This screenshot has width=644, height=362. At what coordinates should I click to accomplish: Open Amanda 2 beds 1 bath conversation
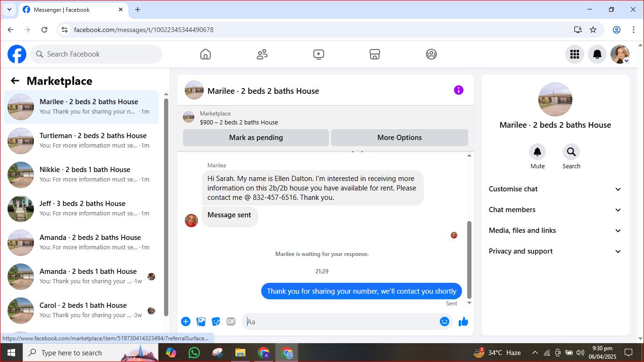coord(81,277)
